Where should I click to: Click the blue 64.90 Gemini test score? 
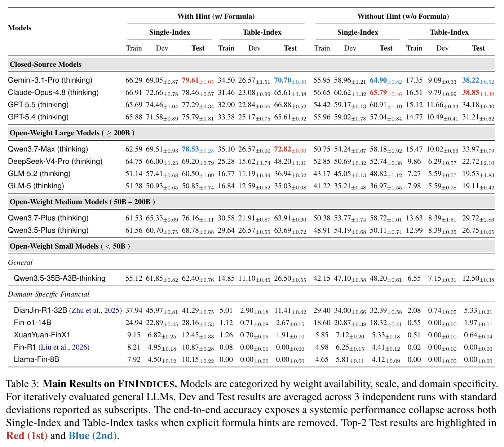(386, 80)
